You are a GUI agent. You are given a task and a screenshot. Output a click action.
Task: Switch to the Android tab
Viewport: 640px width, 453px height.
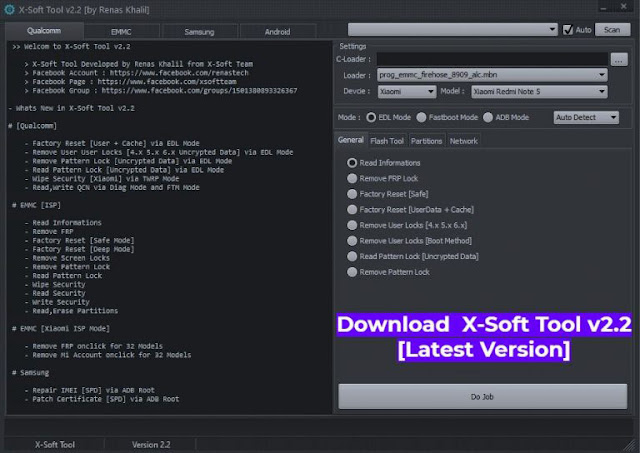pyautogui.click(x=278, y=32)
